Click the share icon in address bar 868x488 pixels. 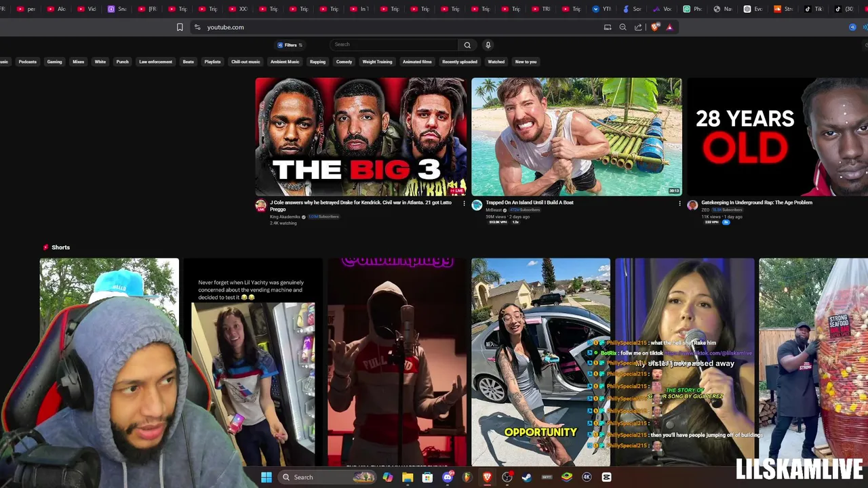(x=638, y=27)
